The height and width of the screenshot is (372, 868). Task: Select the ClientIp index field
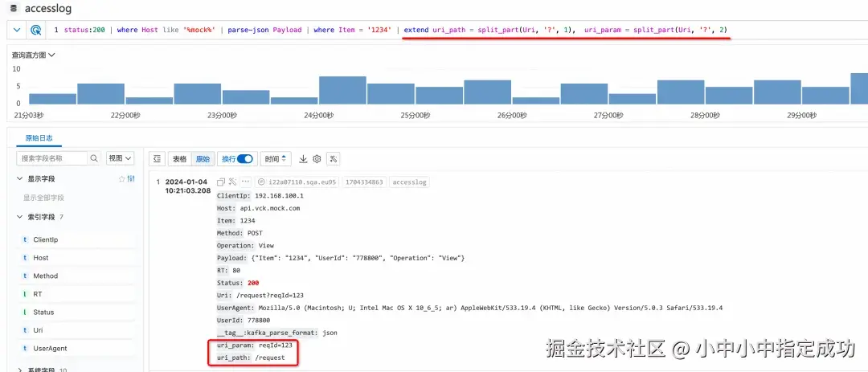pyautogui.click(x=45, y=239)
